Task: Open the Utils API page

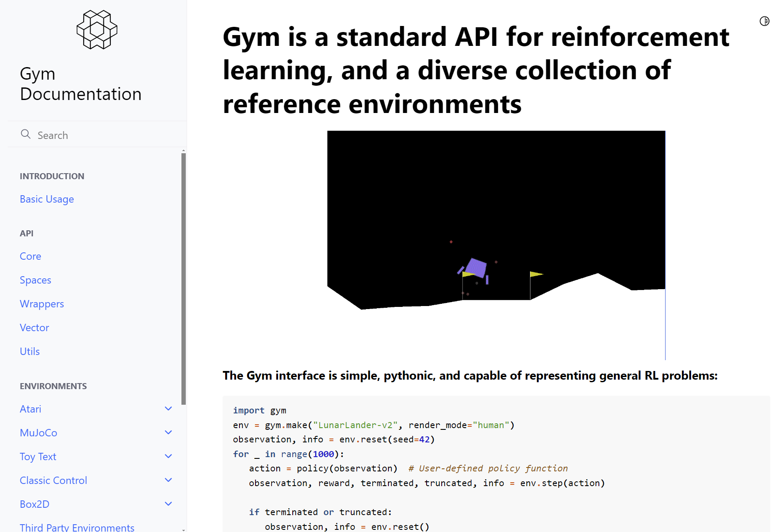Action: (29, 351)
